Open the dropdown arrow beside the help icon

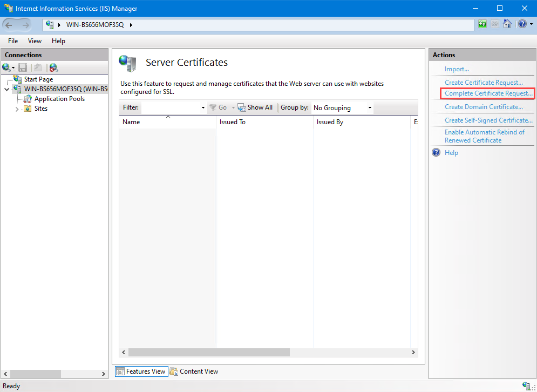coord(531,24)
